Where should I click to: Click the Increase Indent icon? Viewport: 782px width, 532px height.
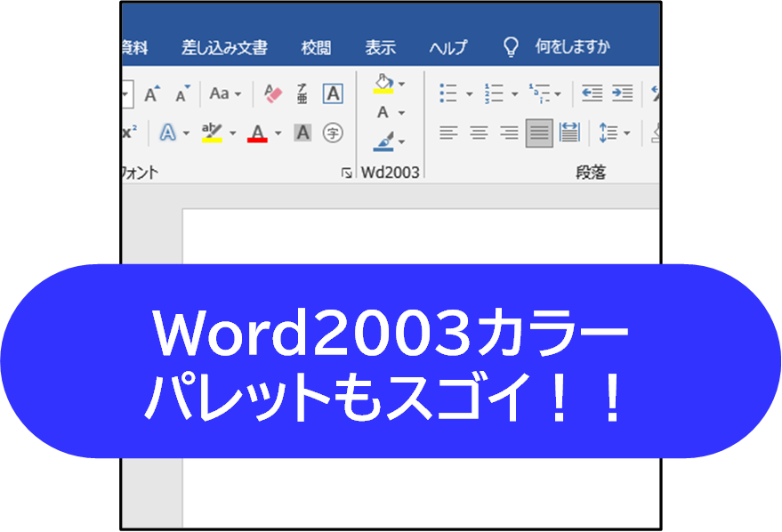click(x=622, y=93)
